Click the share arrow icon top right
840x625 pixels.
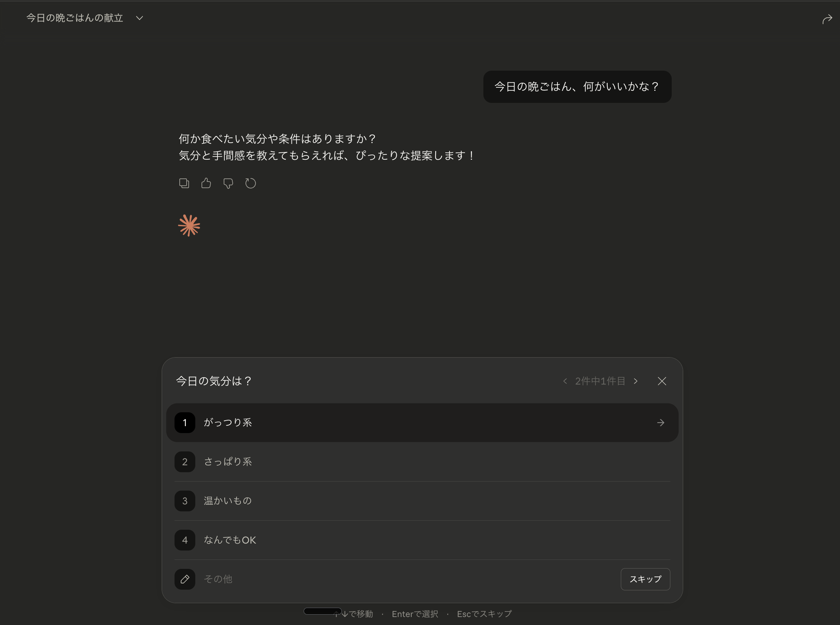pos(827,19)
